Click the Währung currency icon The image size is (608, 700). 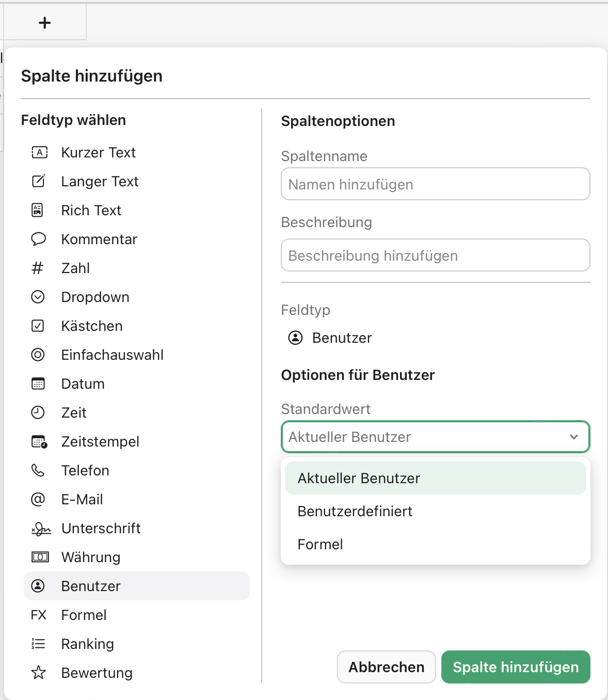(39, 557)
